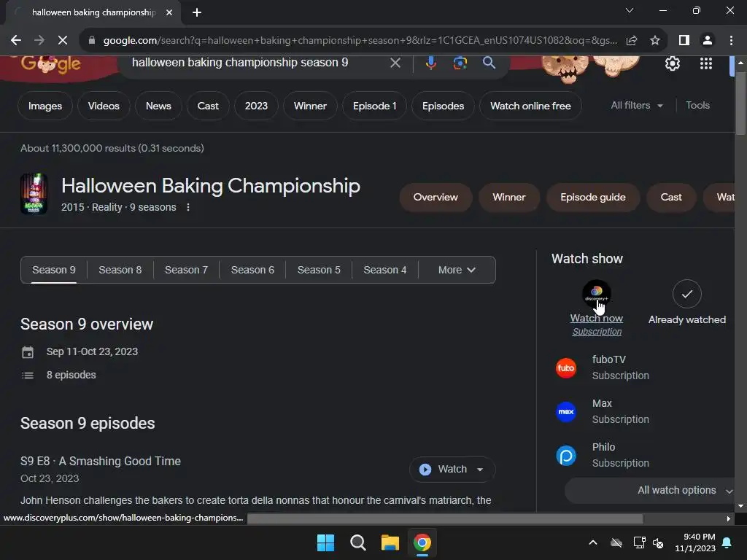Submit search with magnifier icon
Screen dimensions: 747x560
489,63
